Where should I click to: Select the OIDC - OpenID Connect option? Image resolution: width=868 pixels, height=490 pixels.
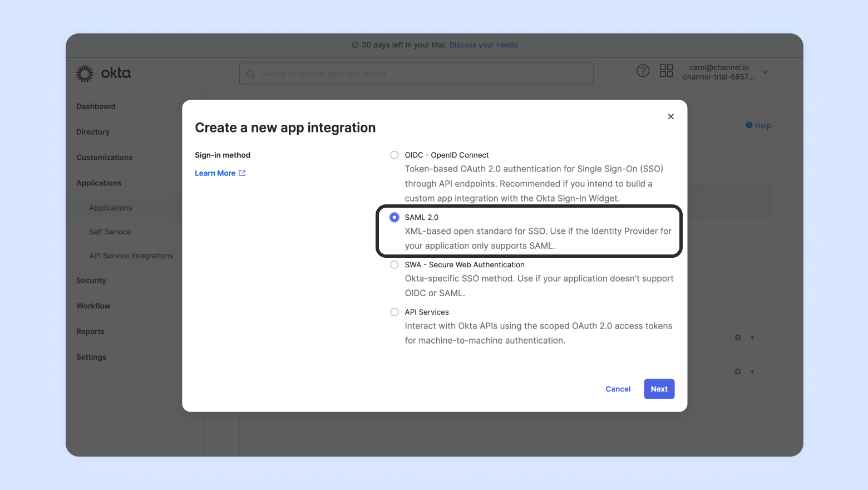tap(394, 155)
